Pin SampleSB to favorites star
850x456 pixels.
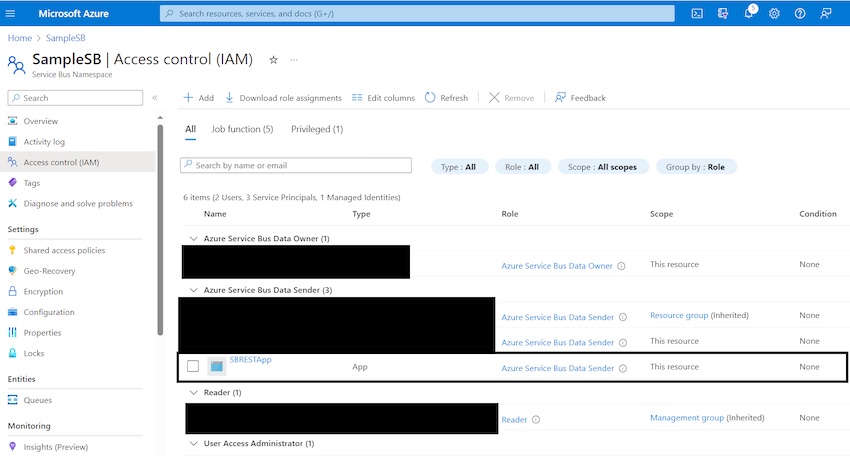(274, 60)
